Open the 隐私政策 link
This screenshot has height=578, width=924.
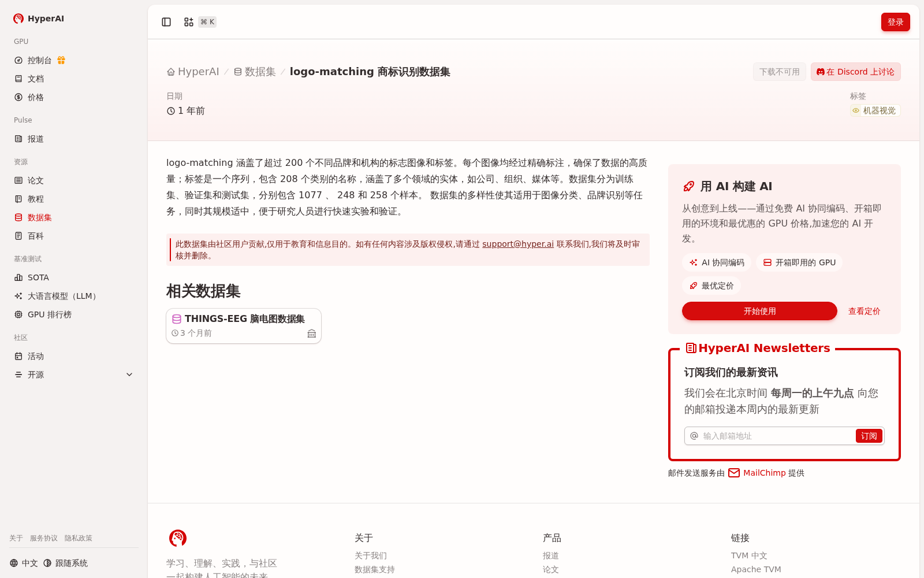point(79,538)
